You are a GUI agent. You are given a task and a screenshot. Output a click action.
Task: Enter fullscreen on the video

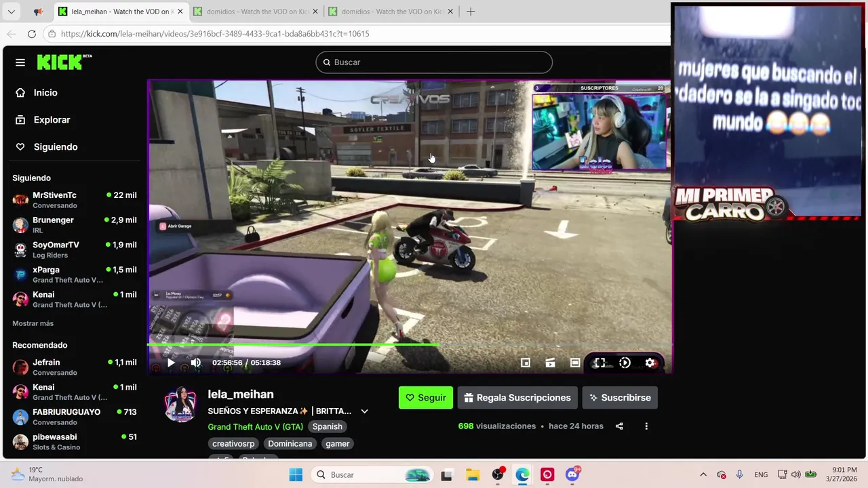(x=599, y=363)
